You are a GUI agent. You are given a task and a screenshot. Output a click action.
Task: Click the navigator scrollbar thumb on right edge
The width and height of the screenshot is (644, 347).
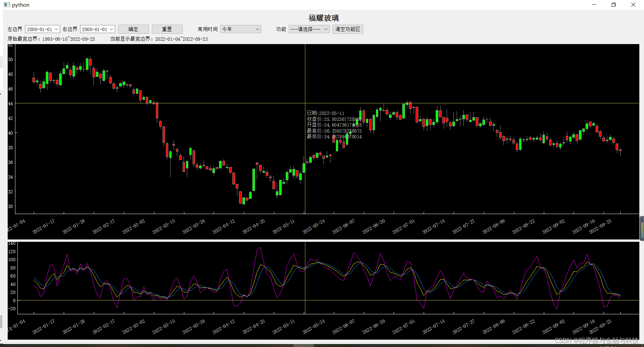(x=641, y=228)
